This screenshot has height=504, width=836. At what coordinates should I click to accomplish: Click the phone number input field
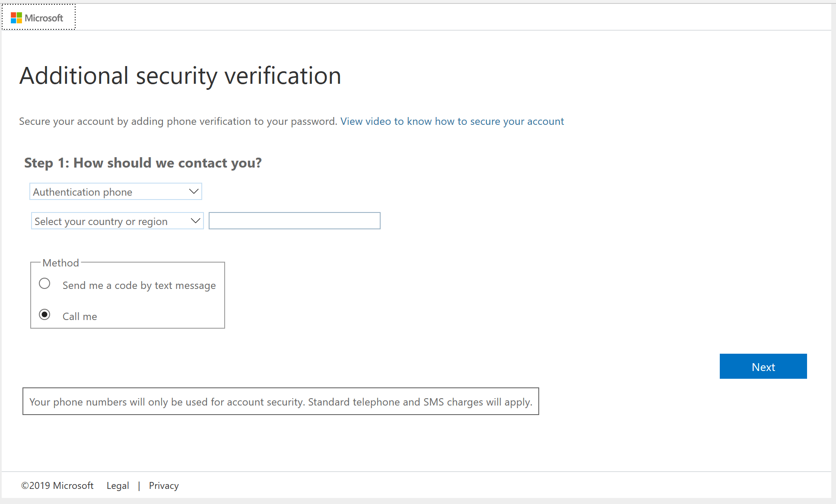click(x=294, y=220)
